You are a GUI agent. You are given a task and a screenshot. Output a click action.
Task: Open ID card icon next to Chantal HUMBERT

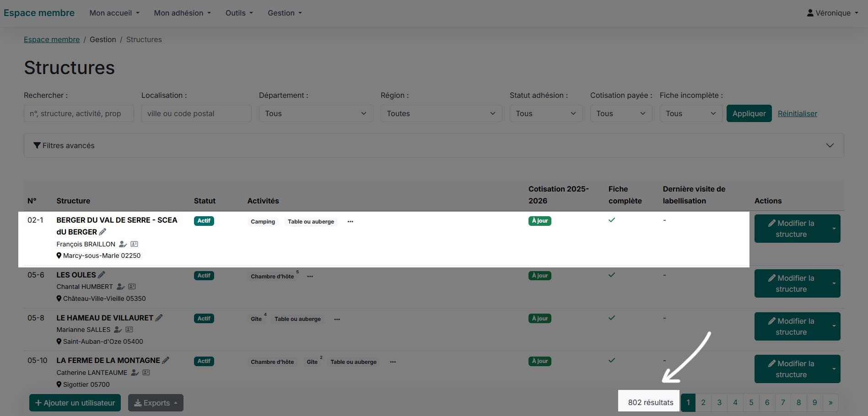132,287
